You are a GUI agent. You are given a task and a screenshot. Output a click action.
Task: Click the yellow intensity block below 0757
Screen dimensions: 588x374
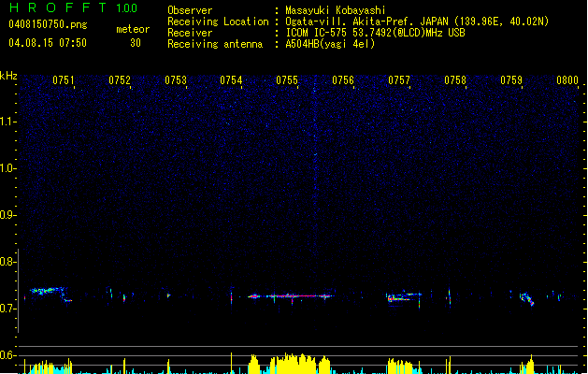click(x=400, y=367)
